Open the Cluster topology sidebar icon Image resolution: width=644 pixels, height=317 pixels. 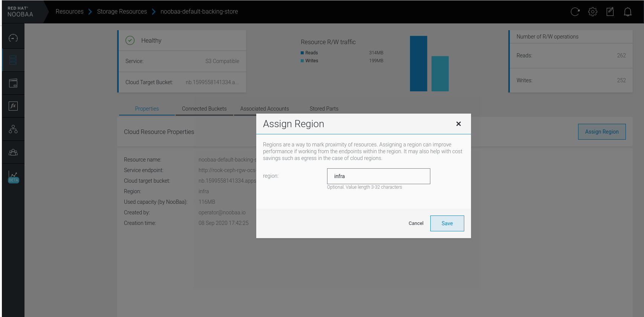[13, 129]
